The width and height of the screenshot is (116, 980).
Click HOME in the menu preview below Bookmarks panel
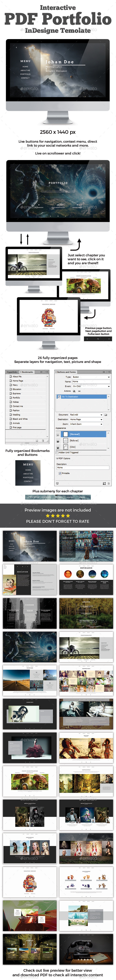coord(28,470)
